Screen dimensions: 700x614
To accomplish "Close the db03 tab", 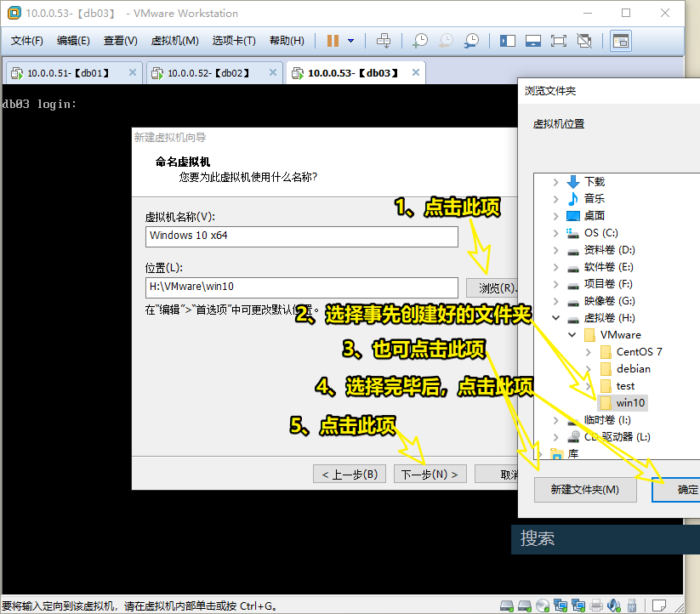I will point(416,72).
